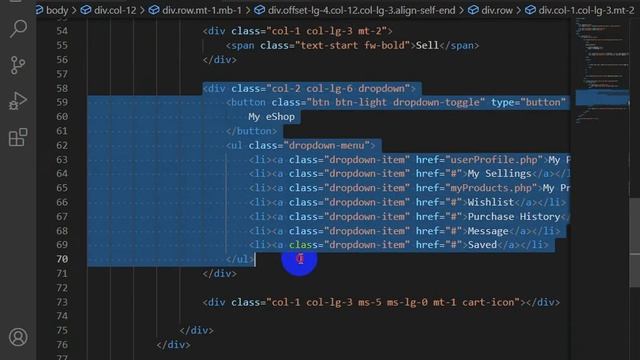This screenshot has width=640, height=360.
Task: Open the Extensions view
Action: [18, 137]
